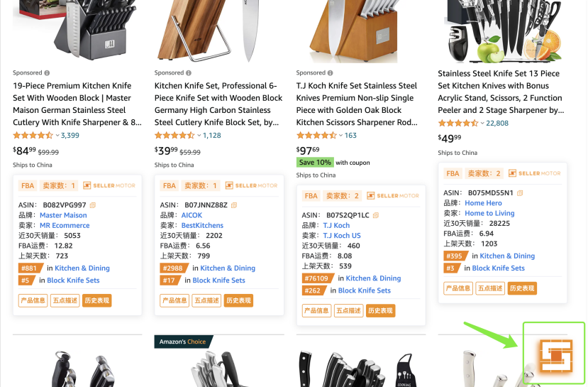The width and height of the screenshot is (588, 387).
Task: Click Sponsored info icon on Master Maison listing
Action: [x=47, y=73]
